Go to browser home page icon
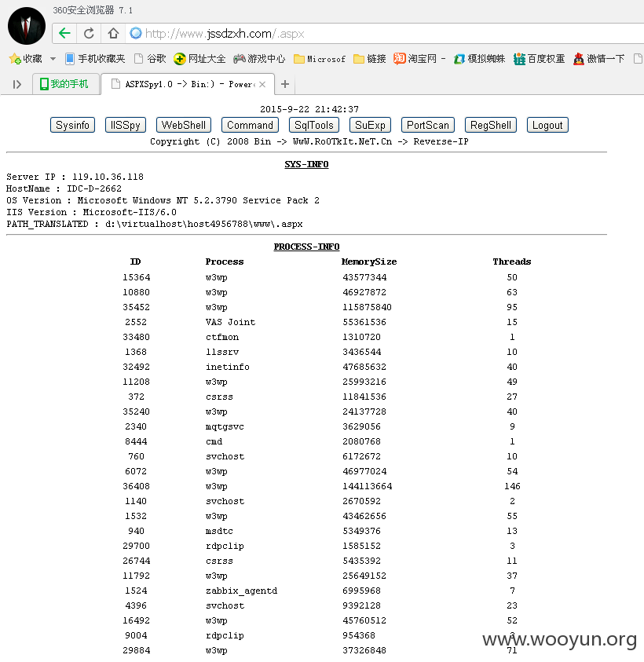Image resolution: width=644 pixels, height=662 pixels. pyautogui.click(x=113, y=33)
